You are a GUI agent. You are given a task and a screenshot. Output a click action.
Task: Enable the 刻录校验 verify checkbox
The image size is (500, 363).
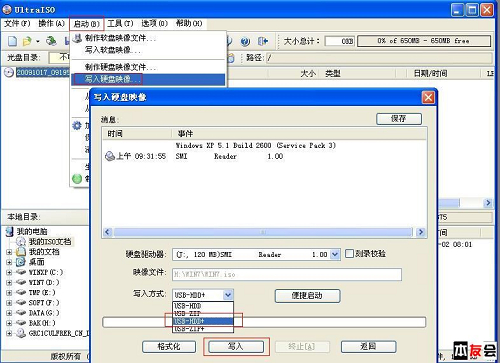click(349, 254)
